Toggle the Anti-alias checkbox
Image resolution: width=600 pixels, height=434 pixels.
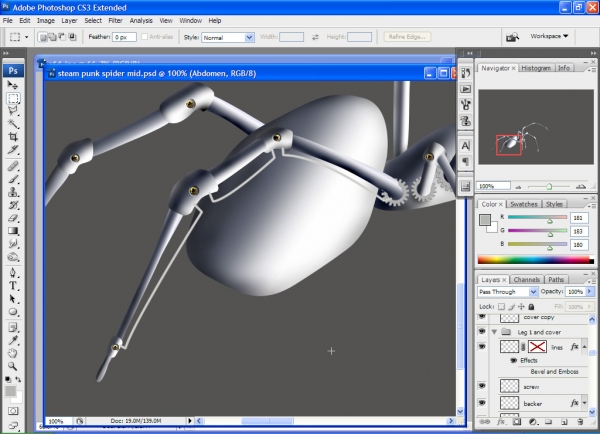pyautogui.click(x=144, y=37)
